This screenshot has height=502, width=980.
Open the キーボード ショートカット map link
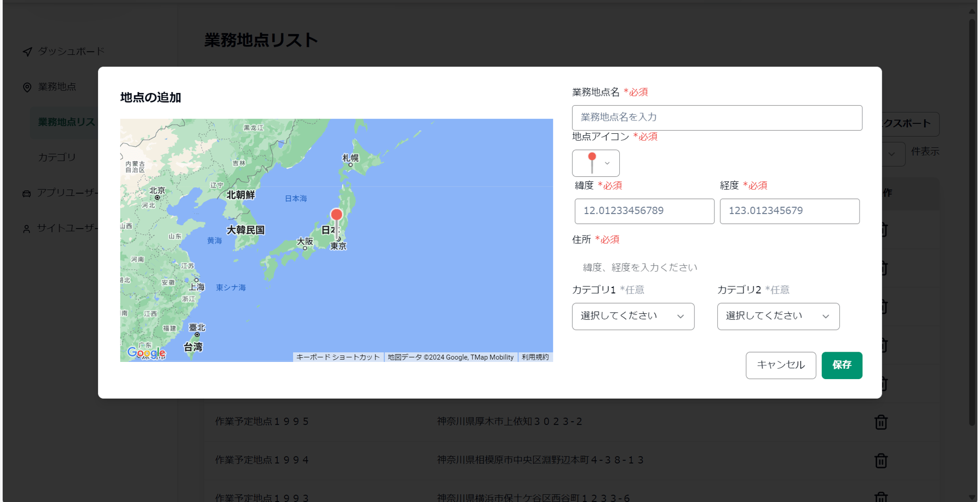338,357
